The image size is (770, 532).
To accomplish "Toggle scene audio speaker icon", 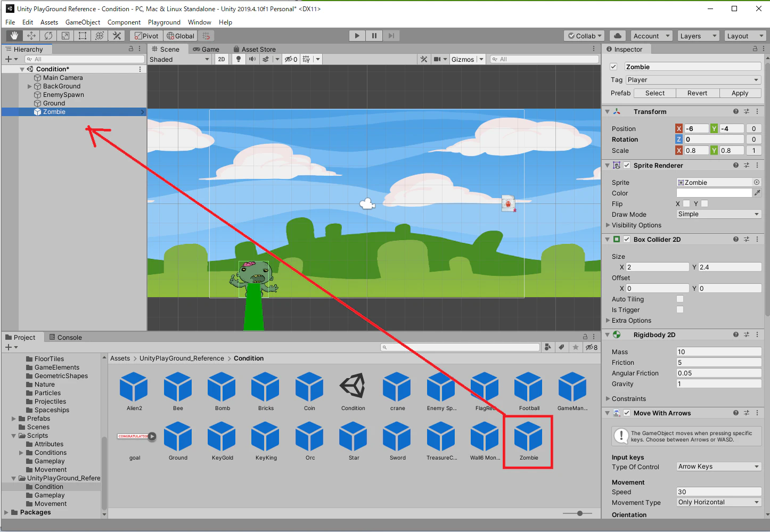I will (x=252, y=59).
